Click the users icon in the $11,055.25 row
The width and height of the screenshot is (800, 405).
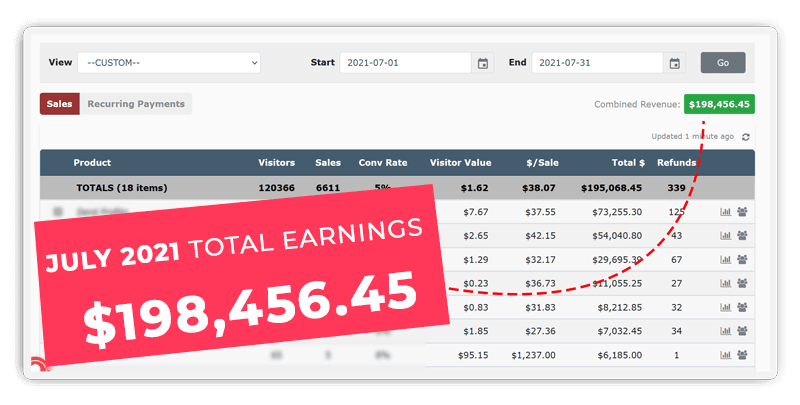(x=742, y=284)
